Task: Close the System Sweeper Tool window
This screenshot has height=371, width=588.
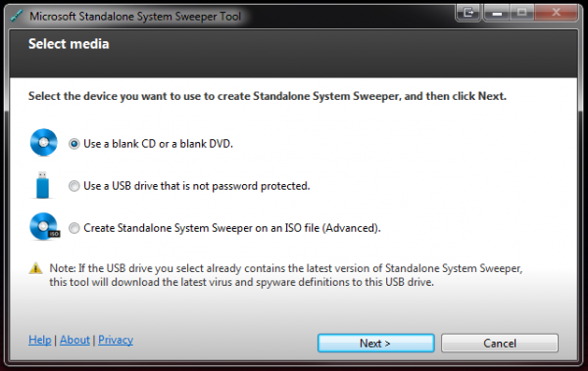Action: (x=556, y=13)
